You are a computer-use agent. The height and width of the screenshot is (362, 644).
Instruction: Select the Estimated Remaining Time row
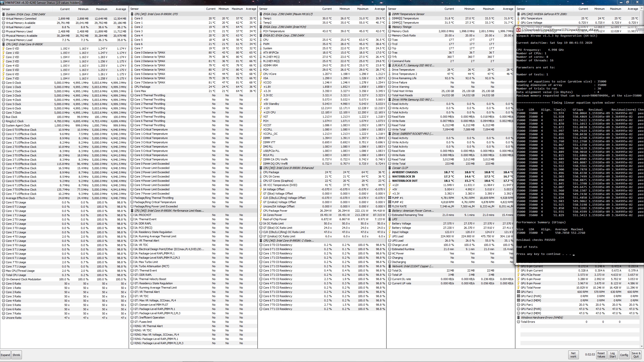[451, 215]
